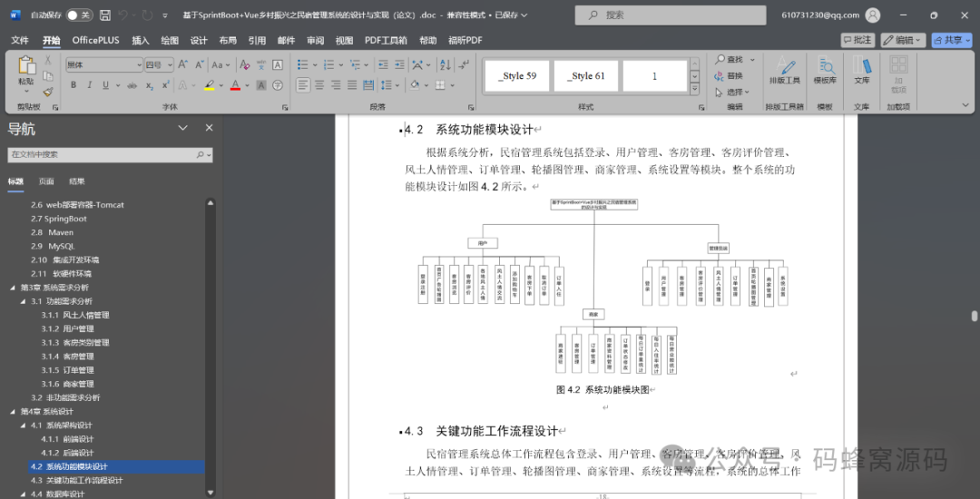
Task: Set paragraph to Align Left
Action: [303, 85]
